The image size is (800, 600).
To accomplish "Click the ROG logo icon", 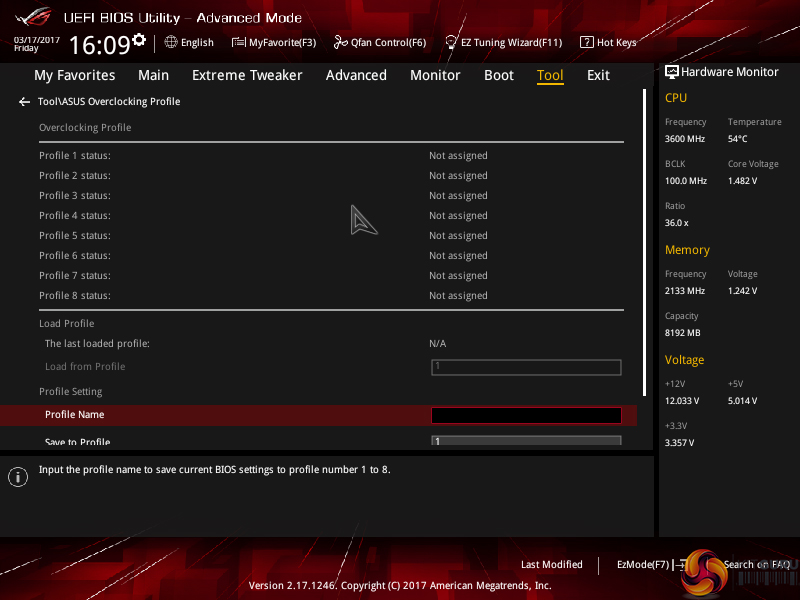I will point(34,18).
